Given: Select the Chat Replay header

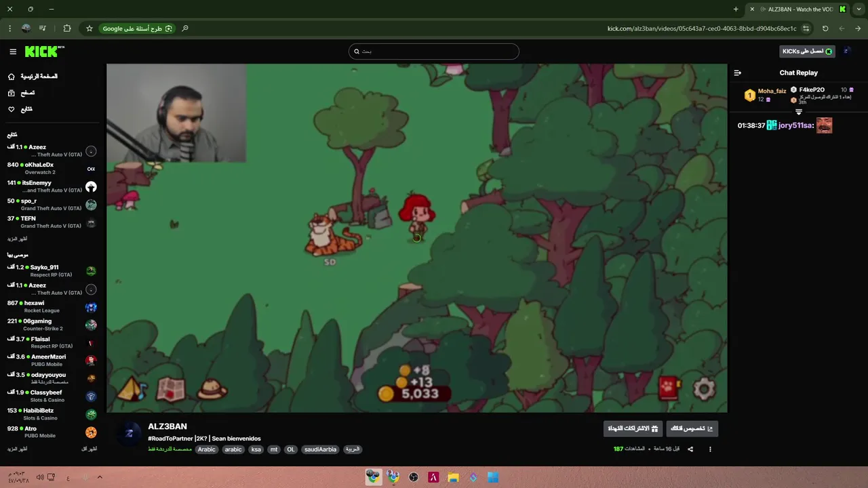Looking at the screenshot, I should tap(798, 73).
